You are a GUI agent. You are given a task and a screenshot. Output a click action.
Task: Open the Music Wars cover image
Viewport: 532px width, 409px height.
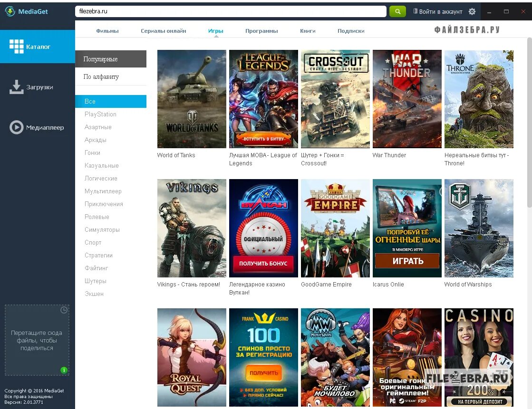point(335,357)
